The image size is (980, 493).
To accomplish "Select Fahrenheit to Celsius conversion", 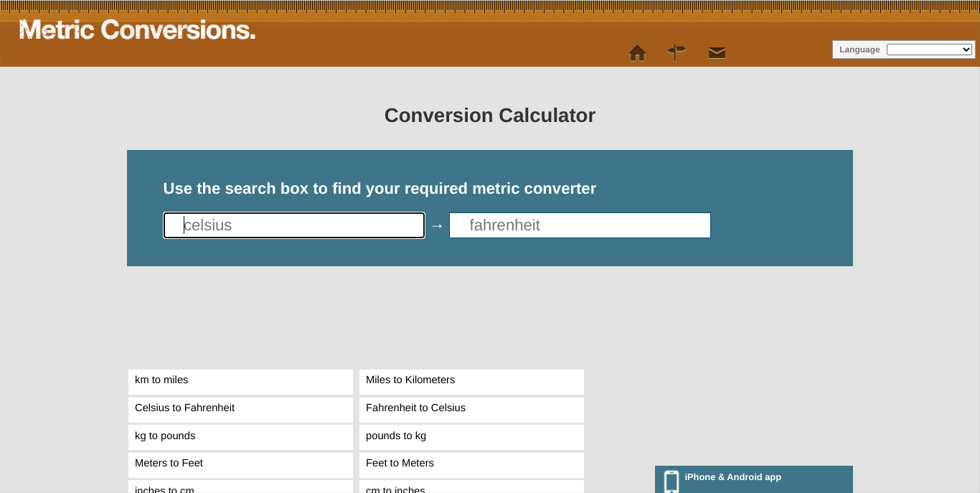I will pyautogui.click(x=471, y=409).
